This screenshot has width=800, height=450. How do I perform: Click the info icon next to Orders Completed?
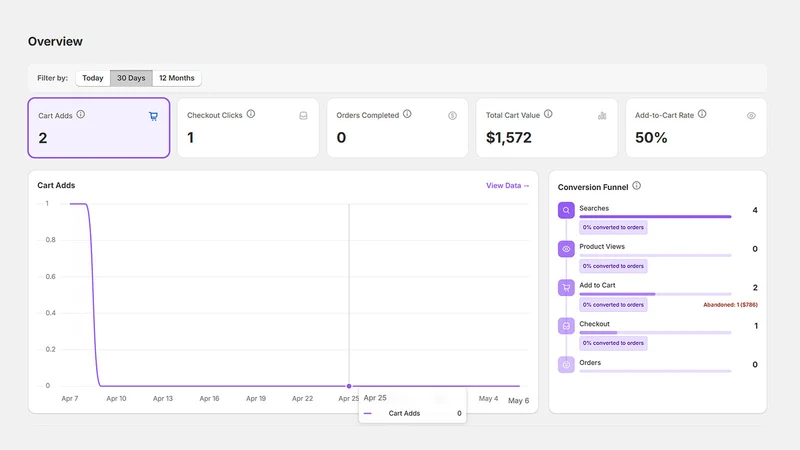pyautogui.click(x=407, y=114)
